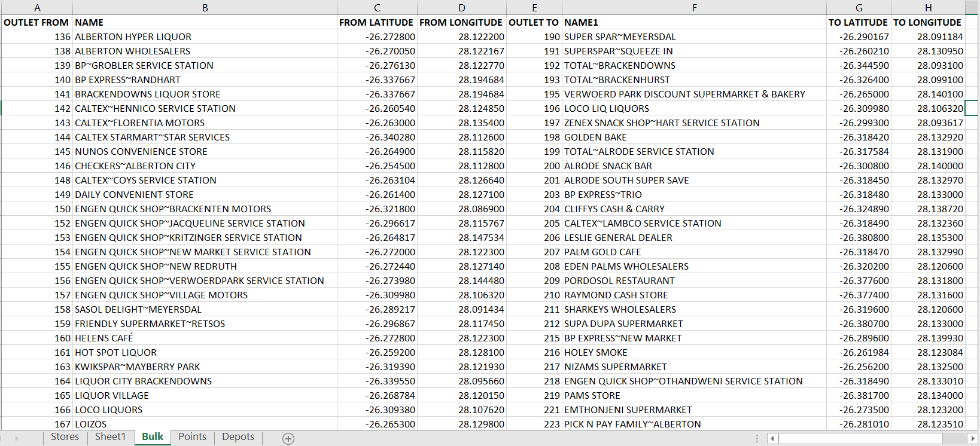This screenshot has width=980, height=446.
Task: Select cell ALBERTON WHOLESALERS
Action: coord(205,51)
